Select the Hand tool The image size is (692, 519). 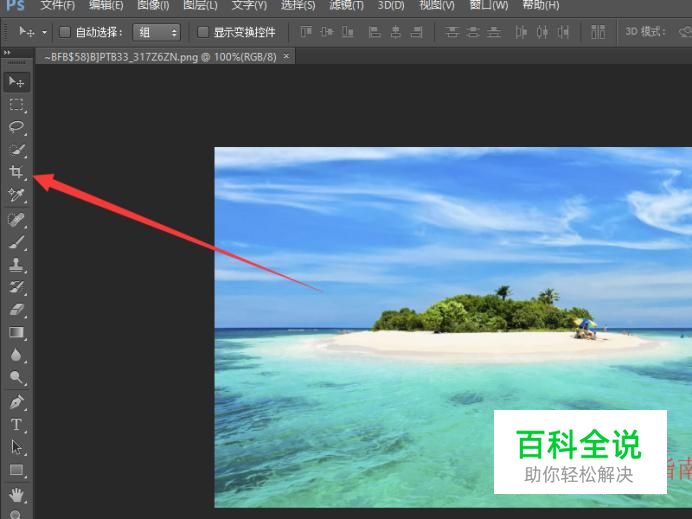tap(16, 495)
